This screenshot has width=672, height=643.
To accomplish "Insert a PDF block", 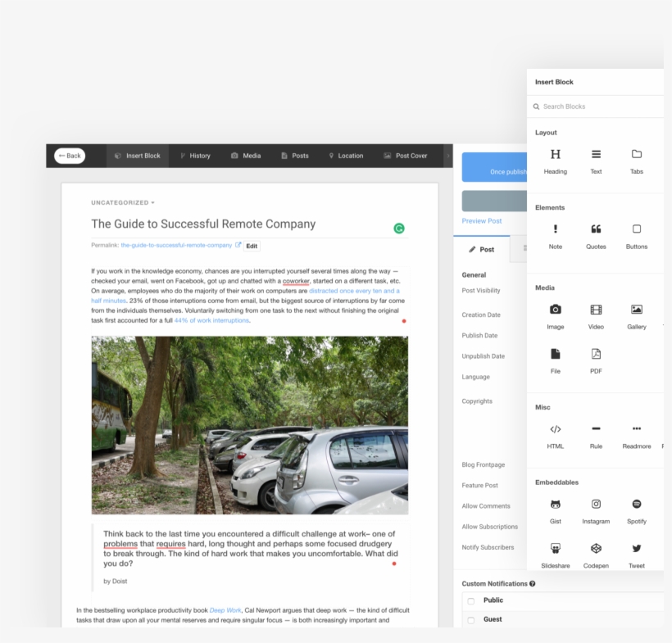I will pyautogui.click(x=596, y=360).
